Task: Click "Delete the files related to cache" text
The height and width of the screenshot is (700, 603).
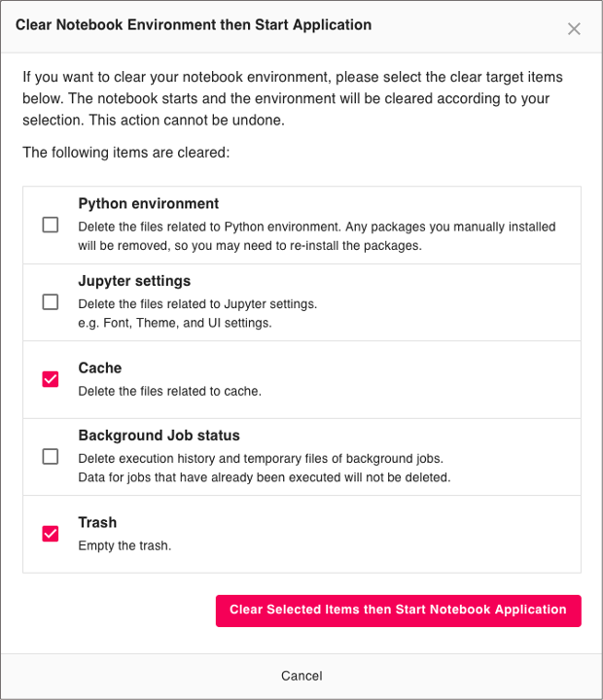Action: point(170,392)
